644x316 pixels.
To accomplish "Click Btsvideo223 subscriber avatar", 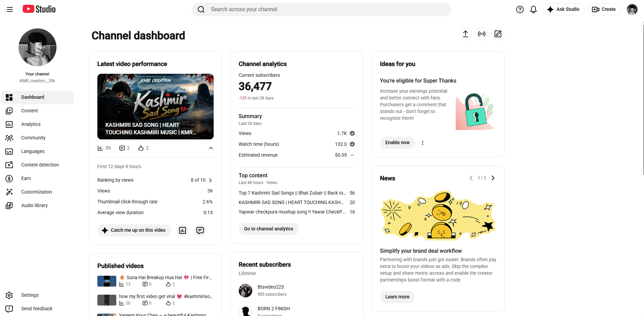I will (245, 291).
